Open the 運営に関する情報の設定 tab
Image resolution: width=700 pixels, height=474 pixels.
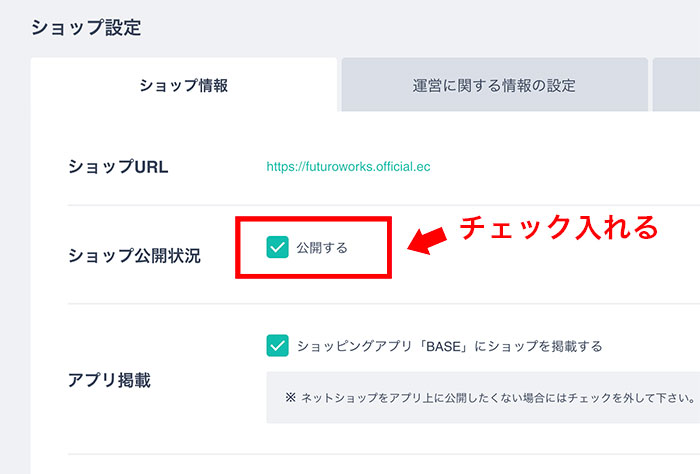[x=494, y=85]
